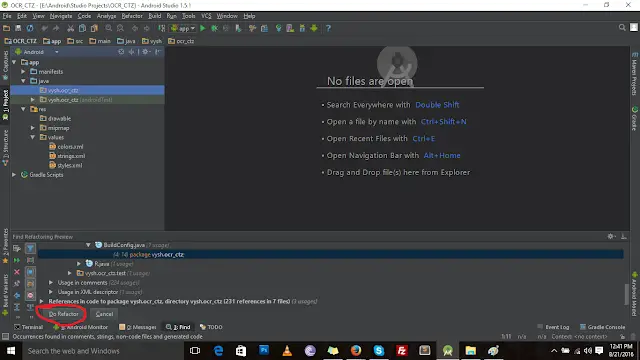Viewport: 640px width, 360px height.
Task: Click the Help question mark icon
Action: 328,28
